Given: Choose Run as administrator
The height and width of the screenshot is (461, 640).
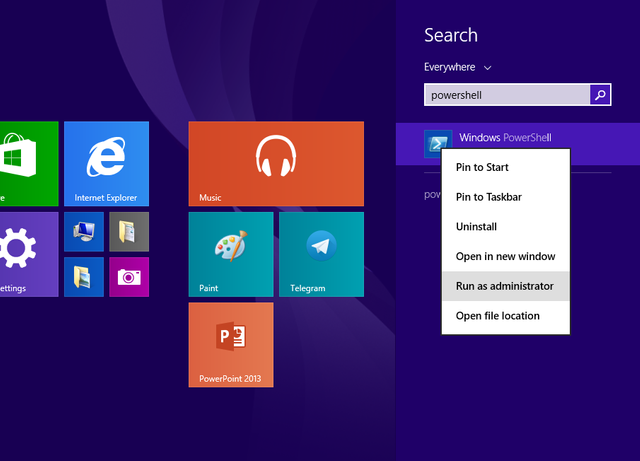Looking at the screenshot, I should (x=506, y=286).
